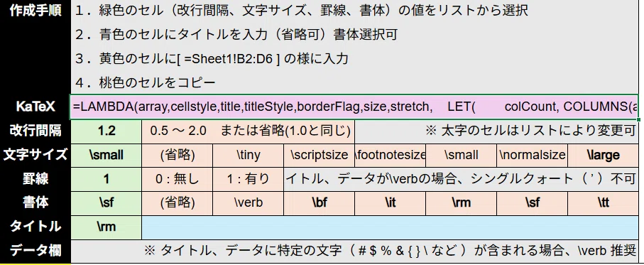Select the 罫線 label cell
Image resolution: width=644 pixels, height=265 pixels.
click(x=36, y=179)
